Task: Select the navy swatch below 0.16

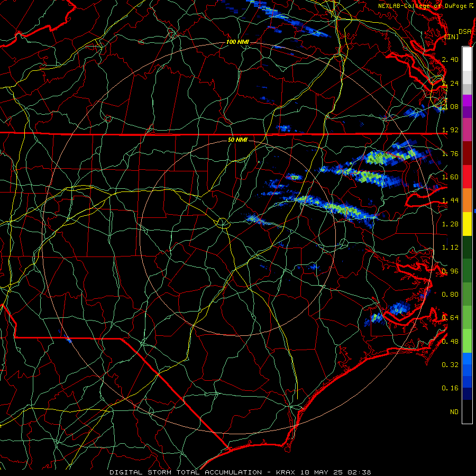Action: 467,394
